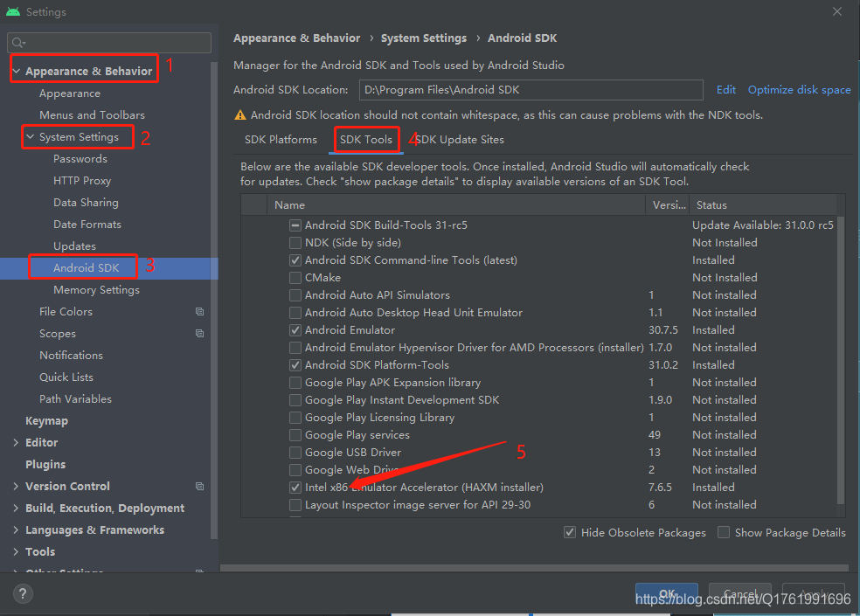The image size is (860, 616).
Task: Collapse the Appearance & Behavior section arrow
Action: pyautogui.click(x=17, y=72)
